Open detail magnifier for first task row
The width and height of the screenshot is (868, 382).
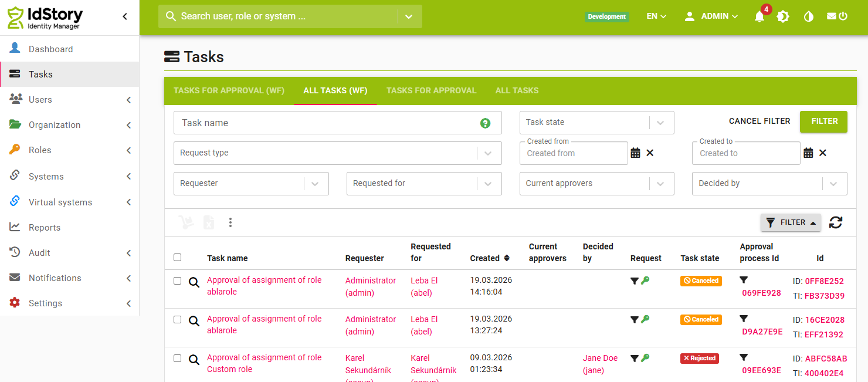tap(194, 282)
